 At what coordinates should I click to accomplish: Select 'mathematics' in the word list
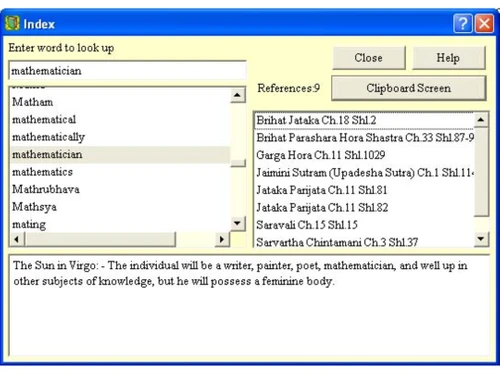click(x=120, y=172)
